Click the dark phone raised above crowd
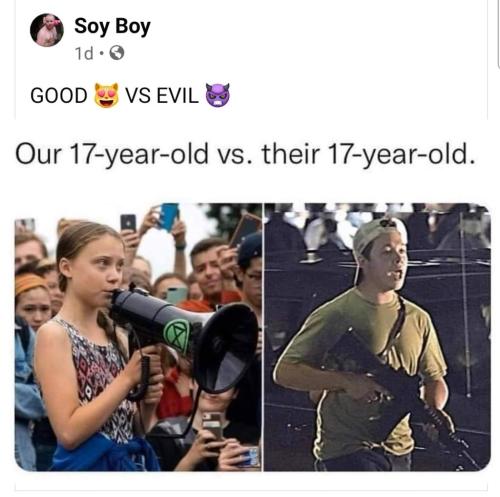500x497 pixels. point(128,223)
